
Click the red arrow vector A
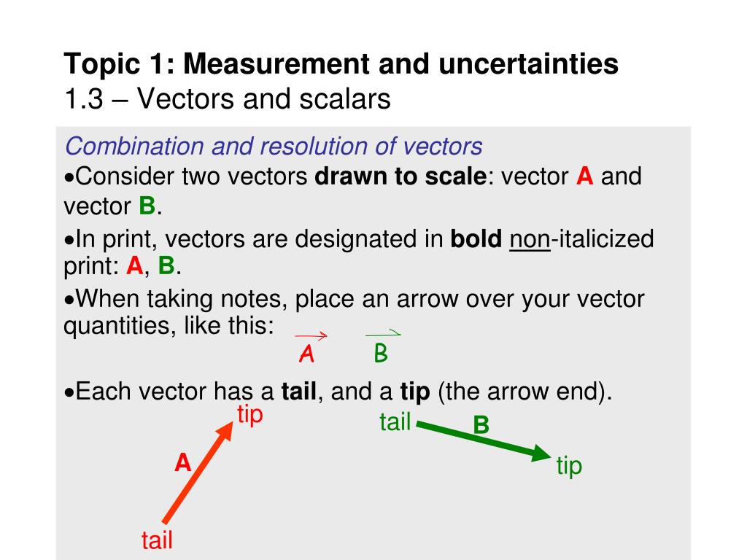198,472
